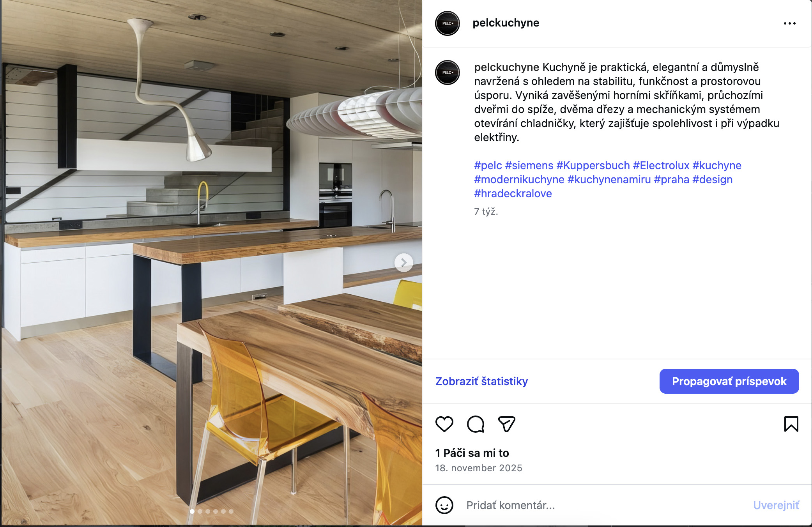The image size is (812, 527).
Task: Go to next photo in carousel
Action: (404, 263)
